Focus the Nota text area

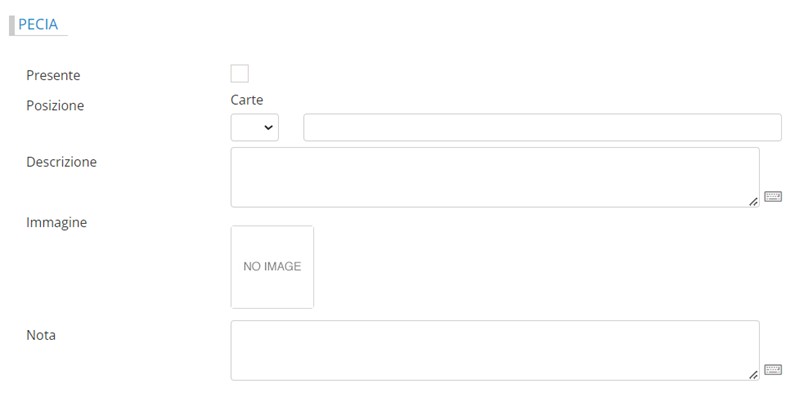[494, 350]
